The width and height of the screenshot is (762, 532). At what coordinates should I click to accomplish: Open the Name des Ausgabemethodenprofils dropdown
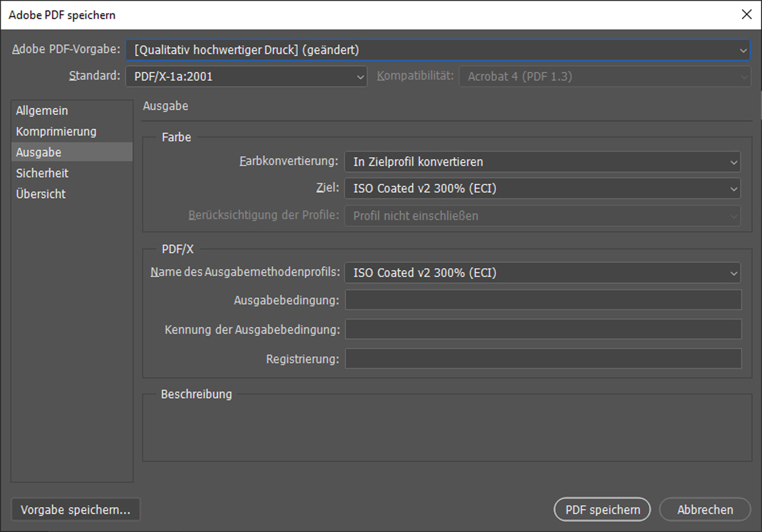coord(542,273)
